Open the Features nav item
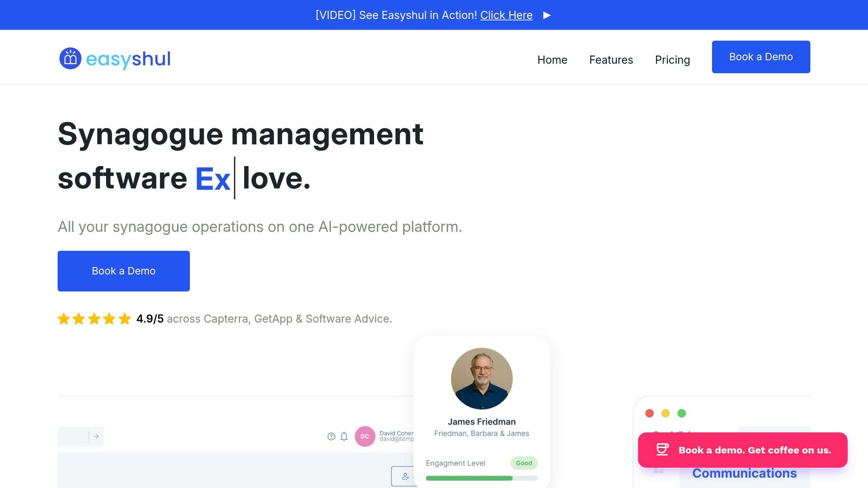Screen dimensions: 868x488 point(611,60)
